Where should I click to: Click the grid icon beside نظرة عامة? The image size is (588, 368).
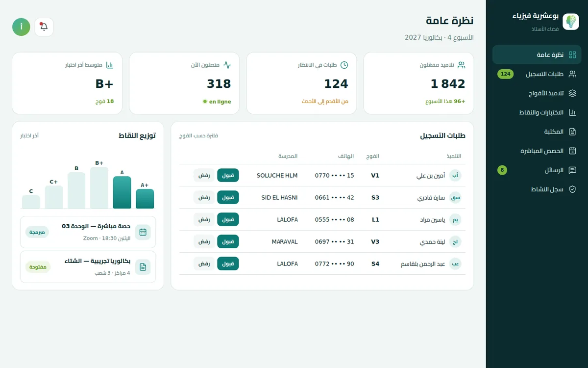572,55
